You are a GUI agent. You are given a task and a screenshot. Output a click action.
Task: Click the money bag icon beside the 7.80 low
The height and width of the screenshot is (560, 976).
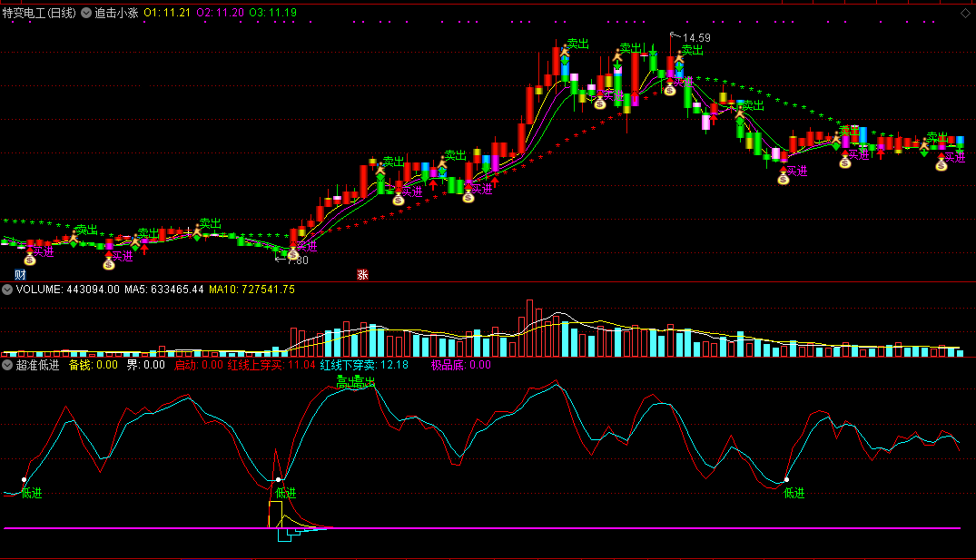click(292, 254)
